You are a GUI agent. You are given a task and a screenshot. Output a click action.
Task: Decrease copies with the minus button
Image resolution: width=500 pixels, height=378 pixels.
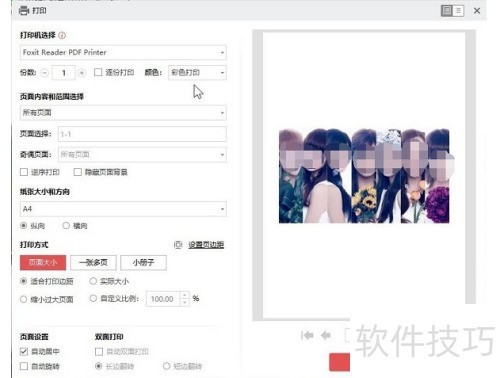pyautogui.click(x=44, y=73)
